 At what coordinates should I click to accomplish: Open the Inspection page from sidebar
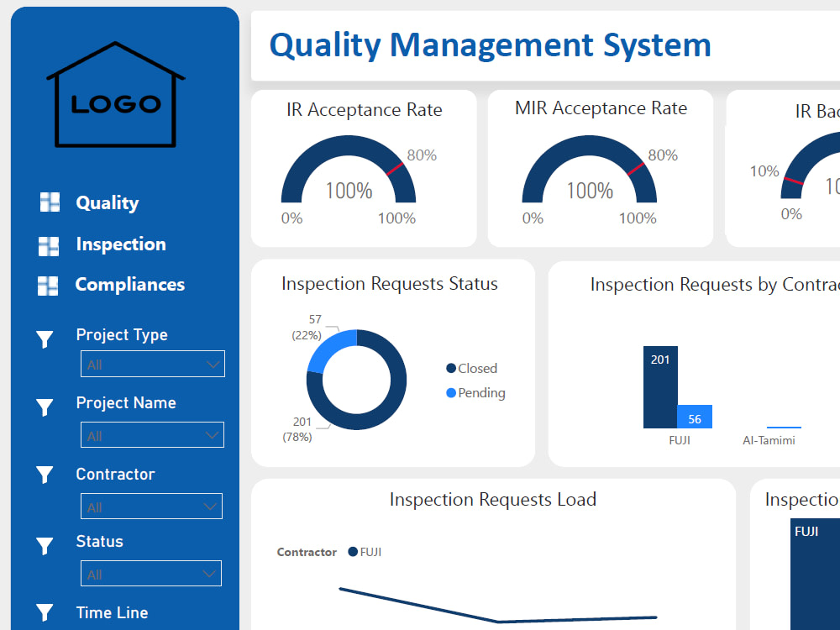[121, 244]
